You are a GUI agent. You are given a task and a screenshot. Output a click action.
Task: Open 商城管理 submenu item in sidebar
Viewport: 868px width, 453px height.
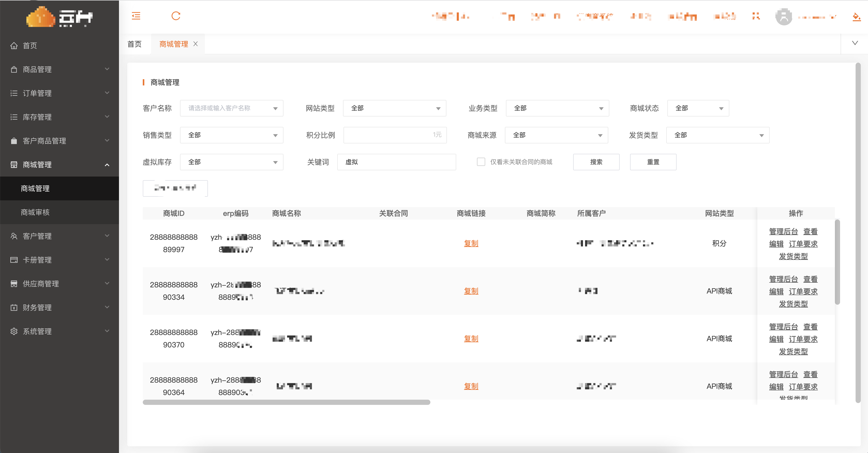(59, 188)
